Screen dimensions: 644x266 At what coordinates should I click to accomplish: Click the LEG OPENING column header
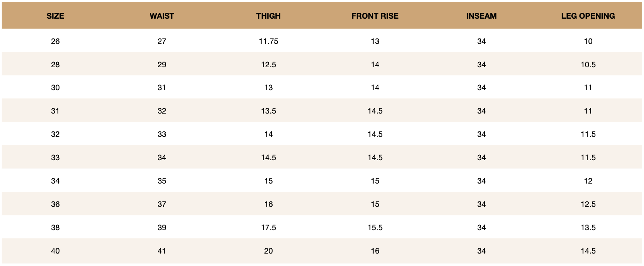pyautogui.click(x=588, y=16)
